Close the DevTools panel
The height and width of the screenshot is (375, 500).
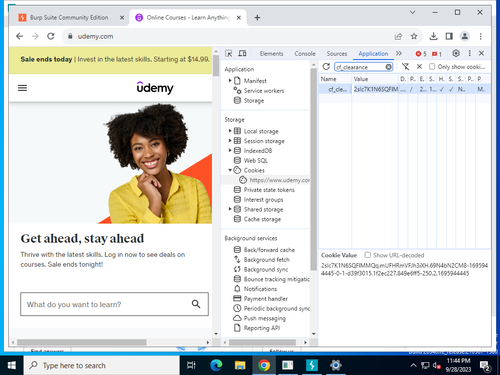point(481,53)
